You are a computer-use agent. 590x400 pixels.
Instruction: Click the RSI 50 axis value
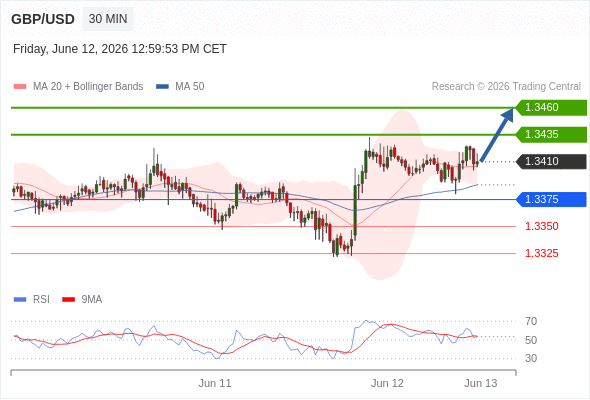[531, 340]
